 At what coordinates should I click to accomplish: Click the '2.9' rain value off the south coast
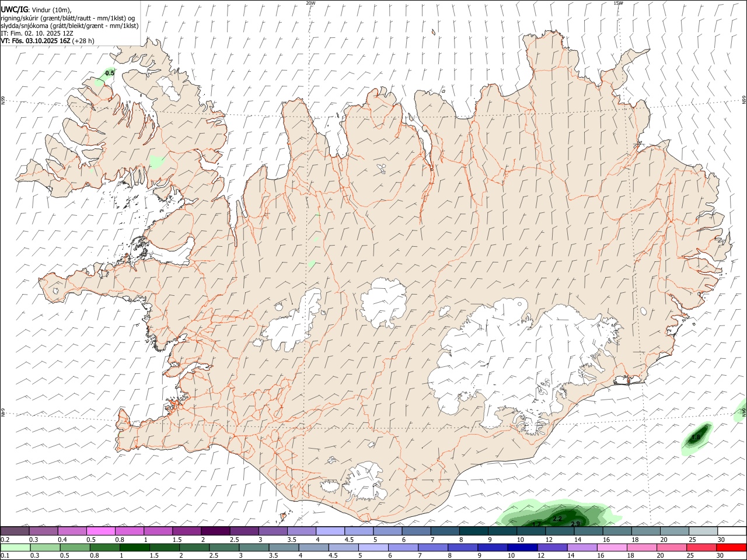coord(575,524)
